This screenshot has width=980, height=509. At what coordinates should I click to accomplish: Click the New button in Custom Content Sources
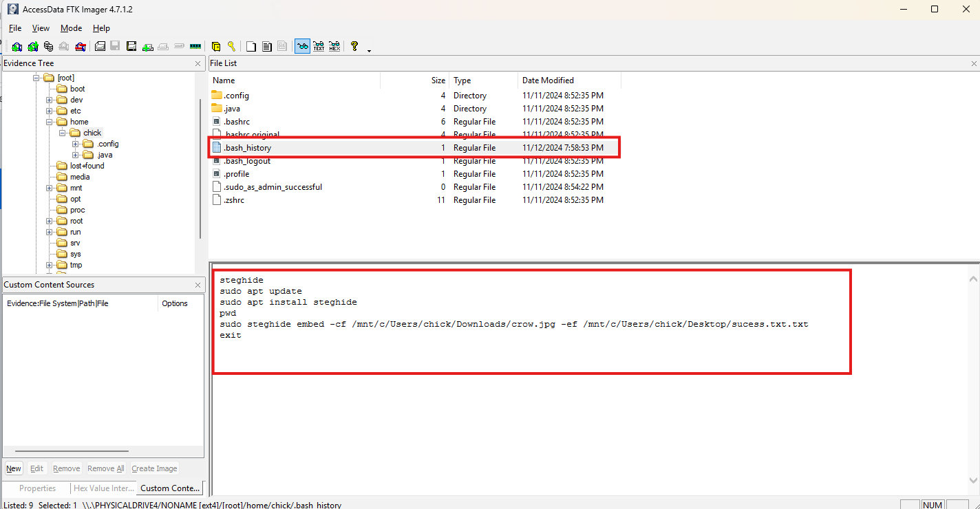14,468
